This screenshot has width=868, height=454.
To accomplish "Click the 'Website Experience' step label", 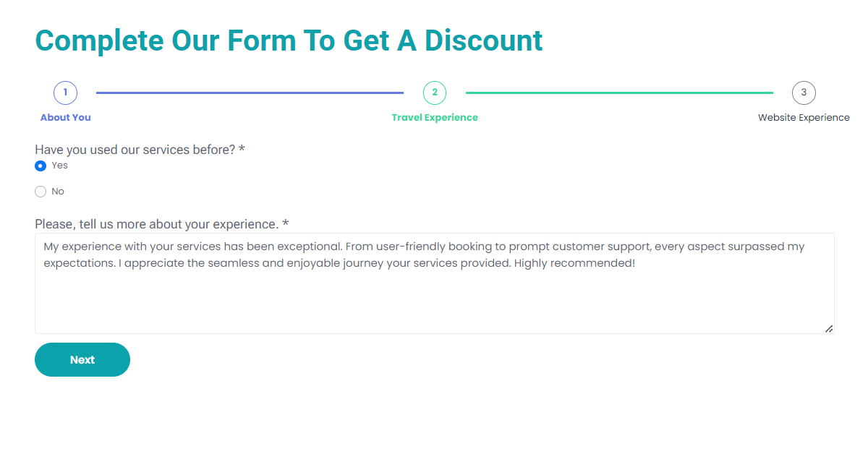I will click(x=804, y=117).
